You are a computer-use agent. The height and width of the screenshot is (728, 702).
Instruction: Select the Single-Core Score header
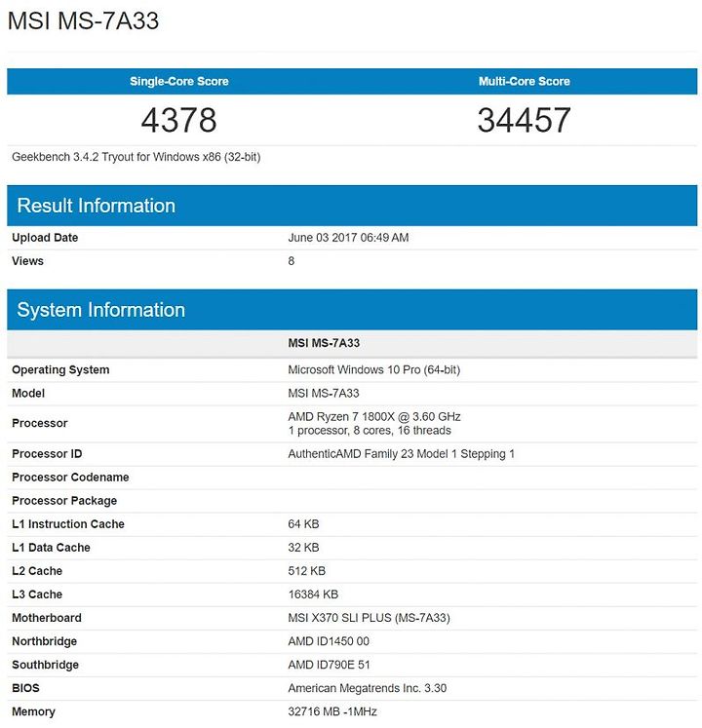(x=179, y=81)
